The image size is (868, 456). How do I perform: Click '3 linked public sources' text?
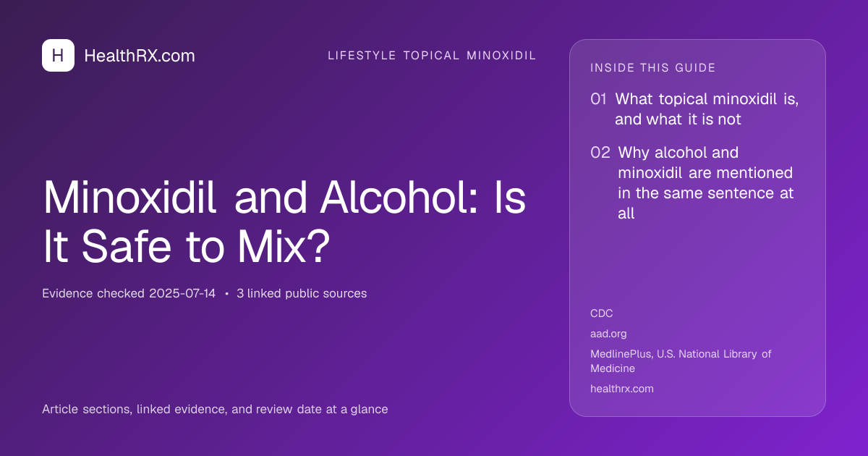[x=302, y=294]
